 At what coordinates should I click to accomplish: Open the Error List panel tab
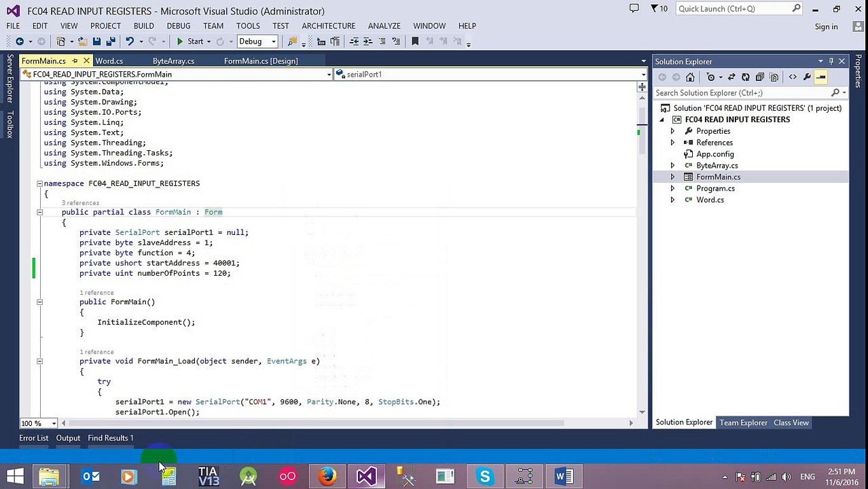34,438
